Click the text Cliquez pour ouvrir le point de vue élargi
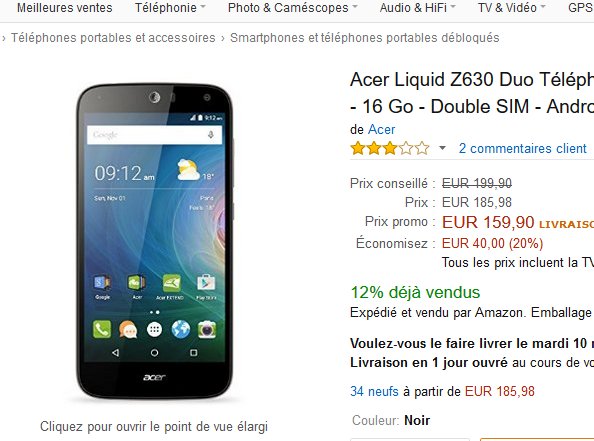This screenshot has width=594, height=441. pyautogui.click(x=154, y=426)
